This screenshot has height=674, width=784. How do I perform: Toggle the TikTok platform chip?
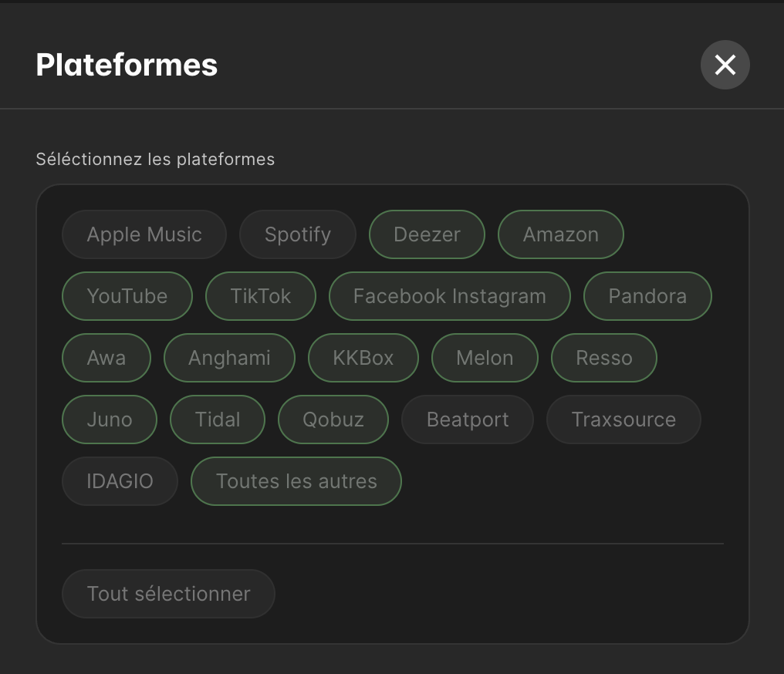pos(261,296)
